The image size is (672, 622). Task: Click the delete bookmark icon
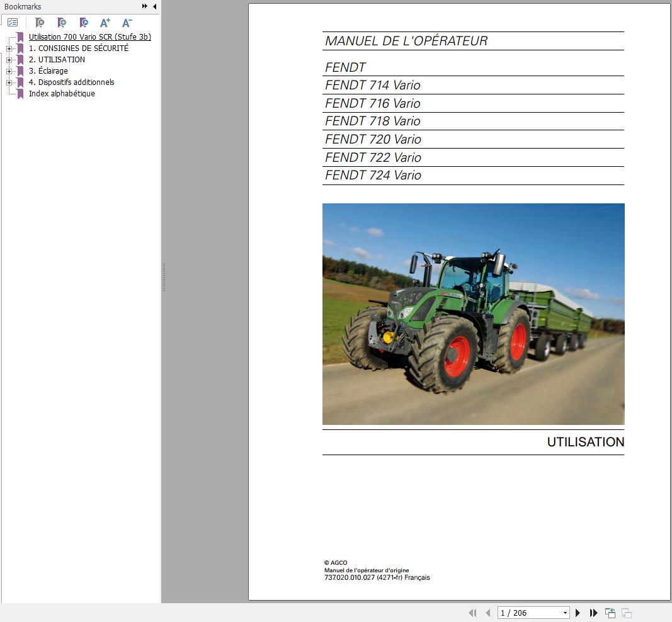pyautogui.click(x=40, y=22)
